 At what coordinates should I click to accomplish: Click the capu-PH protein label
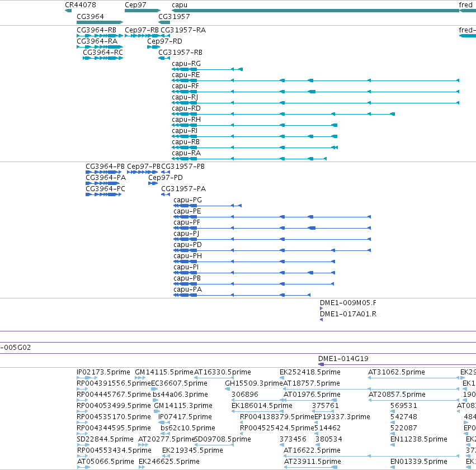coord(187,256)
